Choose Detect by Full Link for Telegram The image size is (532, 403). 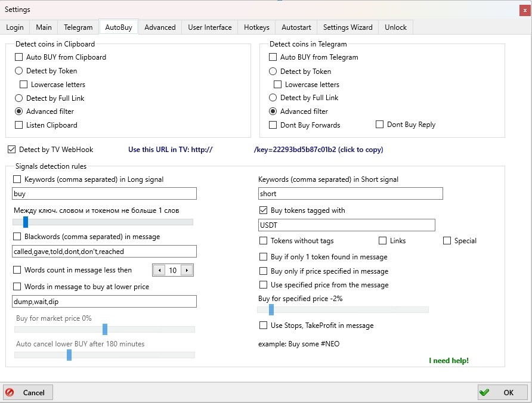(x=273, y=97)
